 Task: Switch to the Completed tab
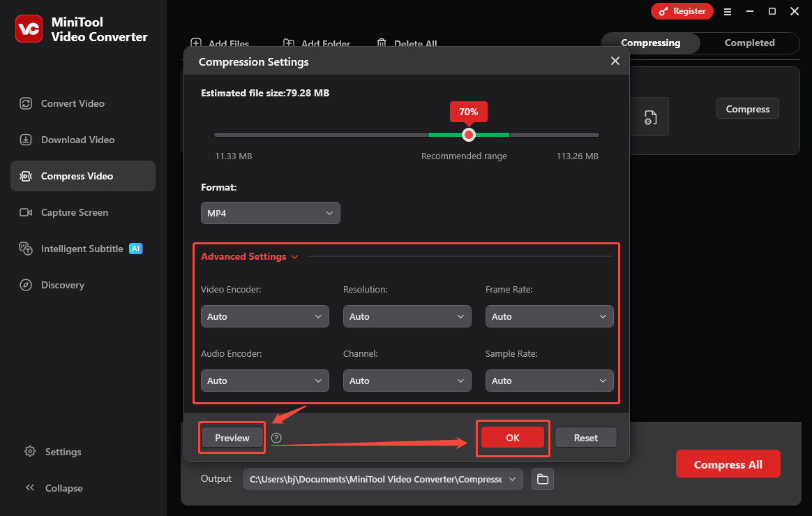tap(749, 43)
